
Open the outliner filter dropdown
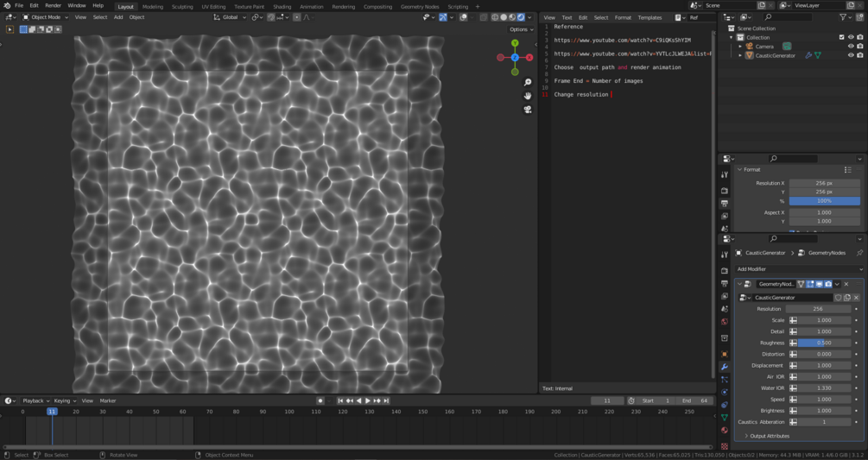(x=846, y=17)
